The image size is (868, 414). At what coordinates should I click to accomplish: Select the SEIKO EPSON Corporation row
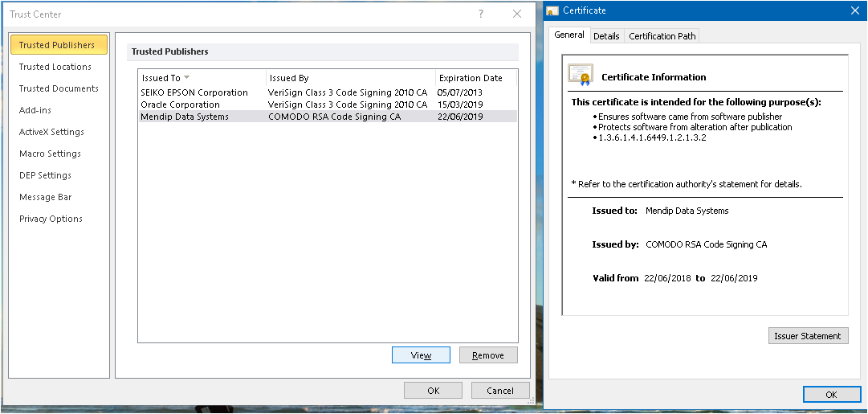tap(328, 92)
